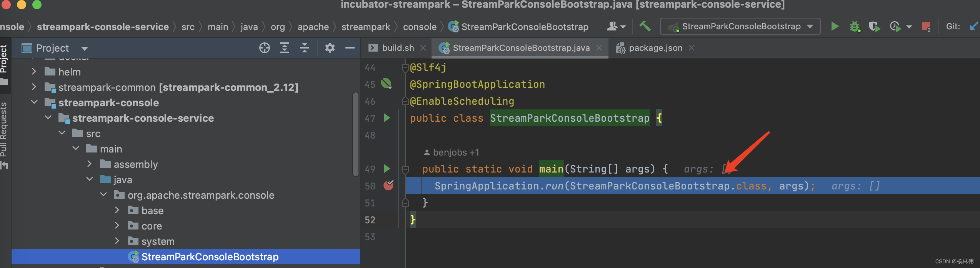Stop the running application

(x=926, y=27)
